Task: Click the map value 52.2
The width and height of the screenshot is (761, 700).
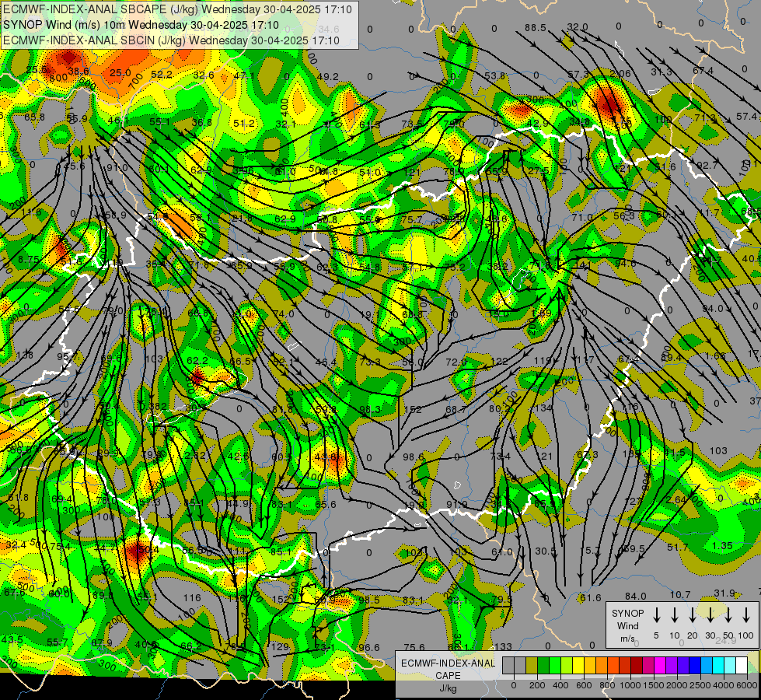Action: click(162, 75)
